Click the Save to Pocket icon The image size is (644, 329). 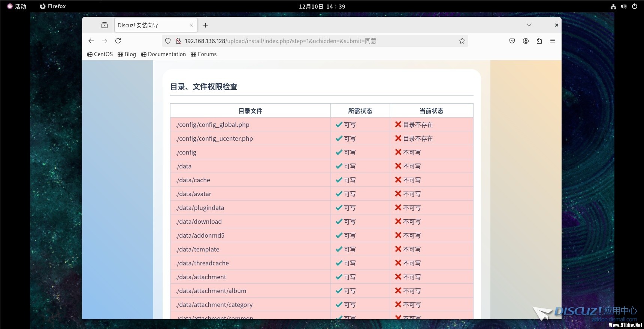pos(512,41)
